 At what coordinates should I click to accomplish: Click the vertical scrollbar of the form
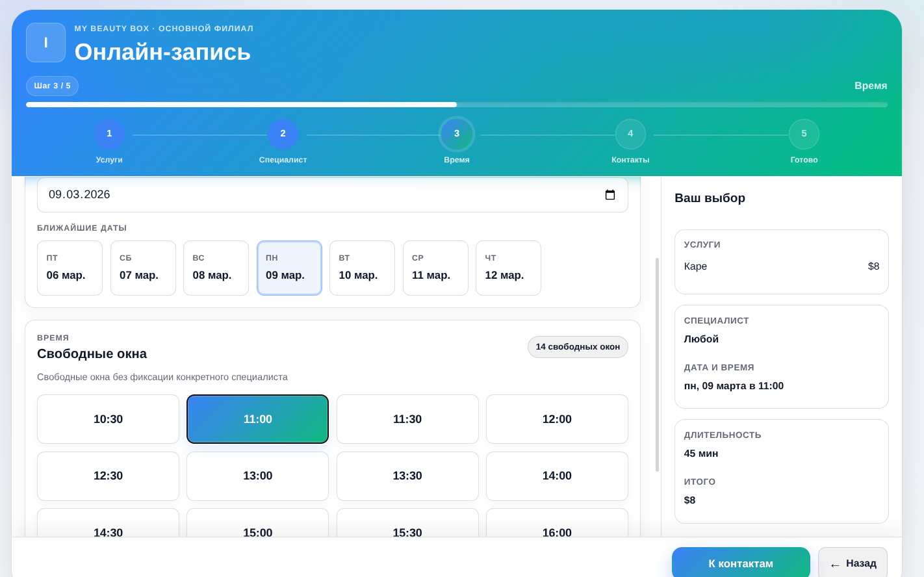(657, 364)
